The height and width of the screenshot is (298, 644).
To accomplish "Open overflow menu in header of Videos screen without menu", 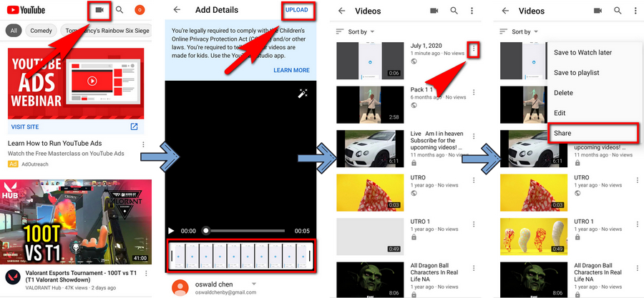I will click(x=472, y=11).
